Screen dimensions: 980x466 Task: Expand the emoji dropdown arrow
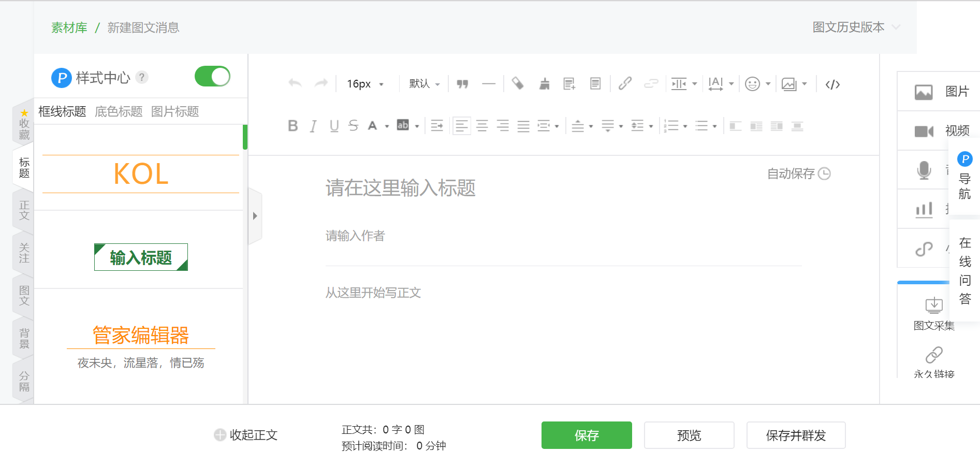768,84
